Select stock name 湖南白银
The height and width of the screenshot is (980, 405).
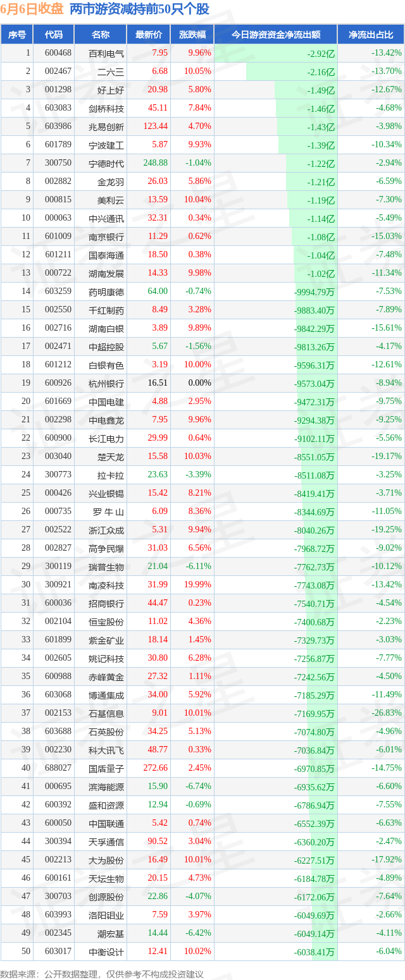[106, 328]
